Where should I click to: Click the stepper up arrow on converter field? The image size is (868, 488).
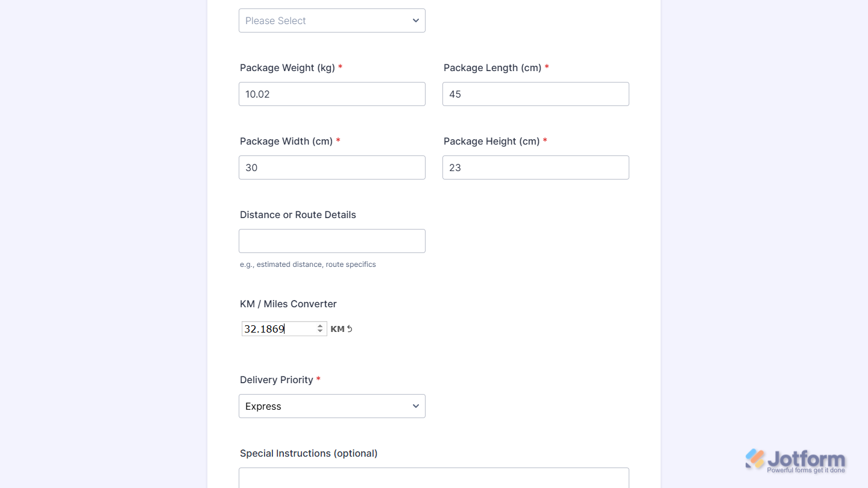[320, 325]
